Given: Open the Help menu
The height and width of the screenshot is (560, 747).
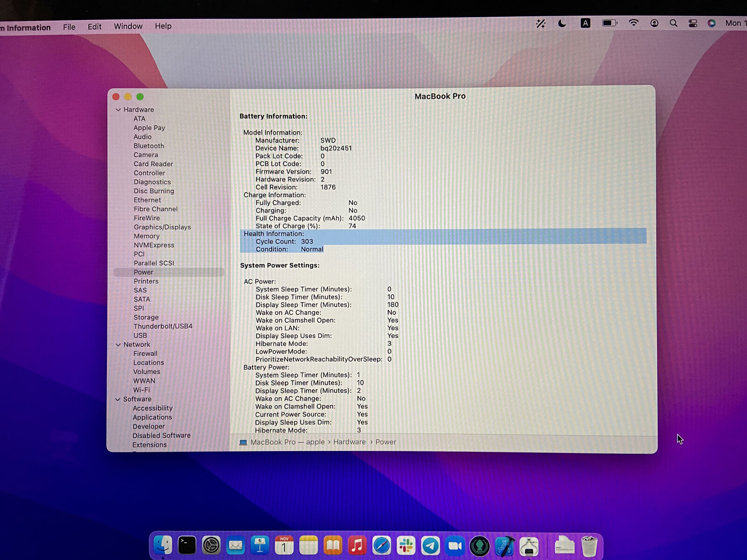Looking at the screenshot, I should coord(163,26).
